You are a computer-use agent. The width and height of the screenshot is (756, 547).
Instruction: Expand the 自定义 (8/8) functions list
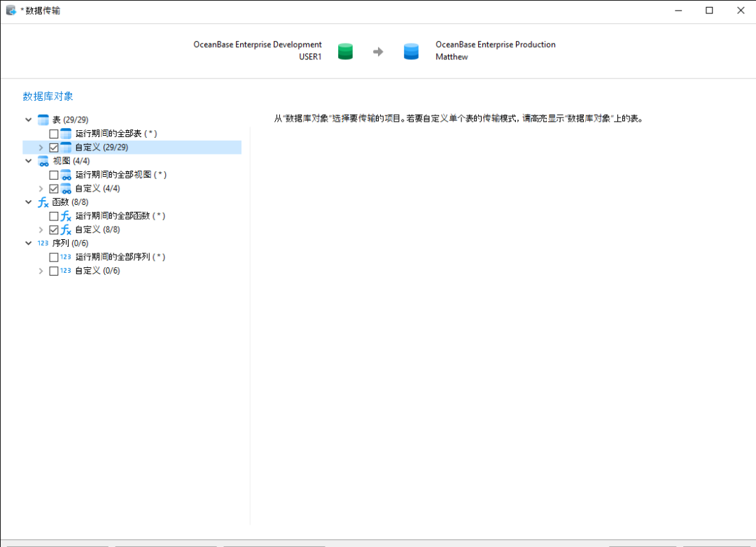[41, 230]
